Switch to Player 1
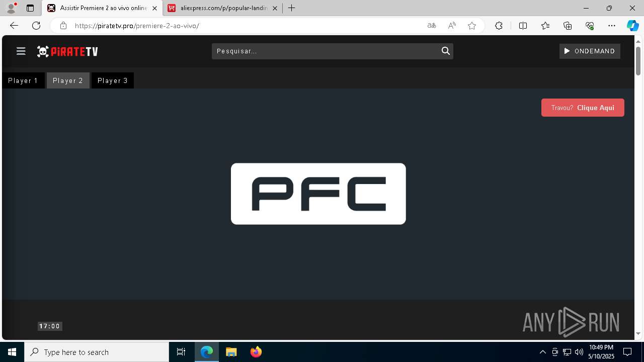 coord(23,80)
